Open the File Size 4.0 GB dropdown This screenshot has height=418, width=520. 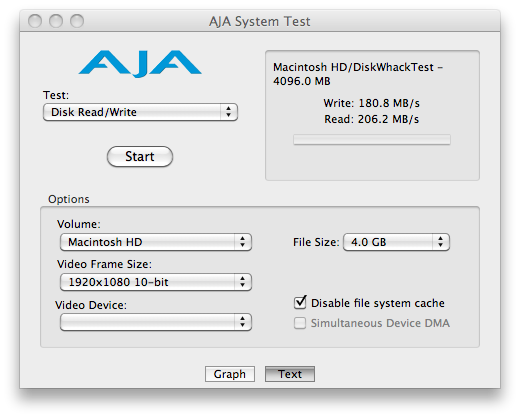tap(396, 242)
